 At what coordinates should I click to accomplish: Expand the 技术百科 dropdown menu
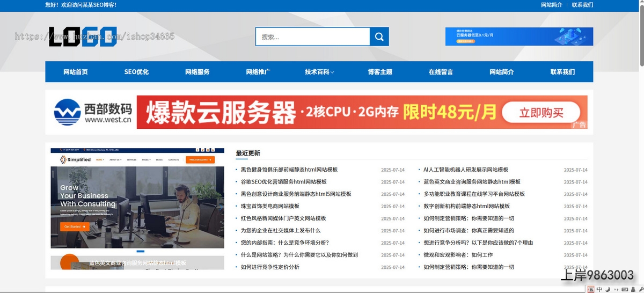coord(319,72)
